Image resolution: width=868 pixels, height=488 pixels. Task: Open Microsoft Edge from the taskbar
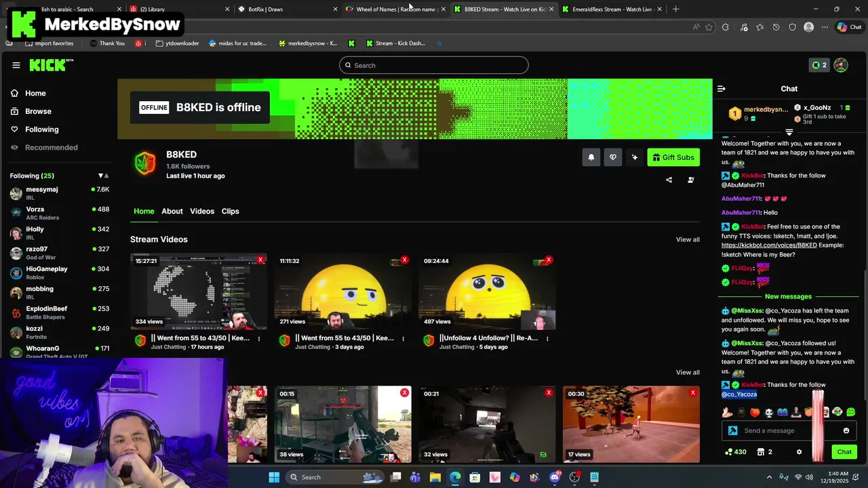click(x=455, y=477)
